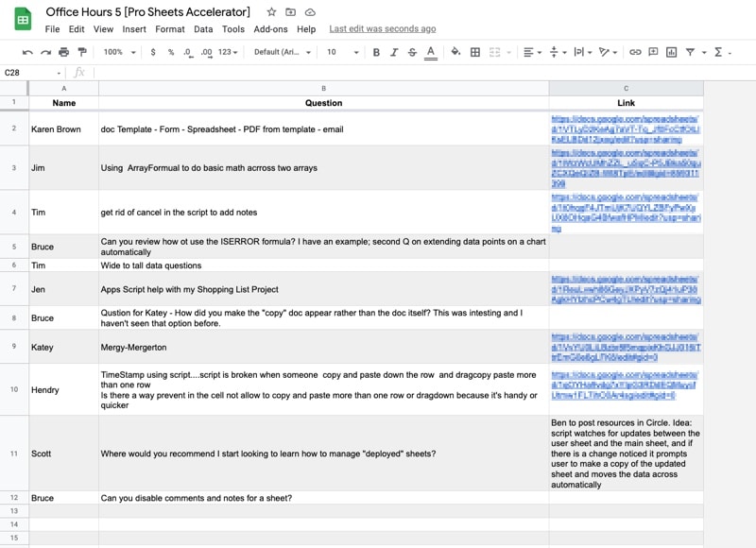Click the Print icon
The height and width of the screenshot is (548, 756).
point(63,52)
